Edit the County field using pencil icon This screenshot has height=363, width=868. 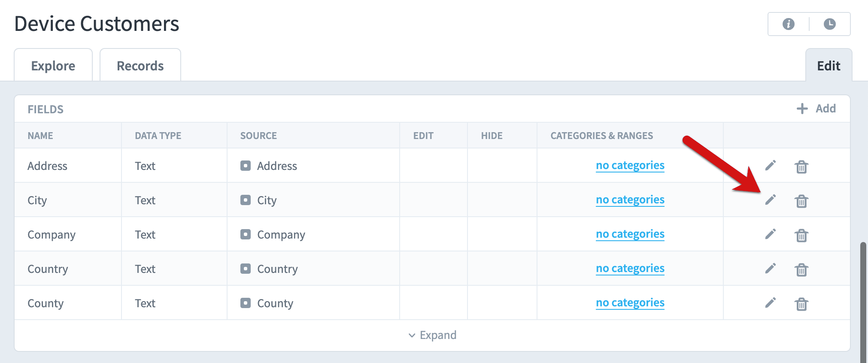click(x=771, y=302)
